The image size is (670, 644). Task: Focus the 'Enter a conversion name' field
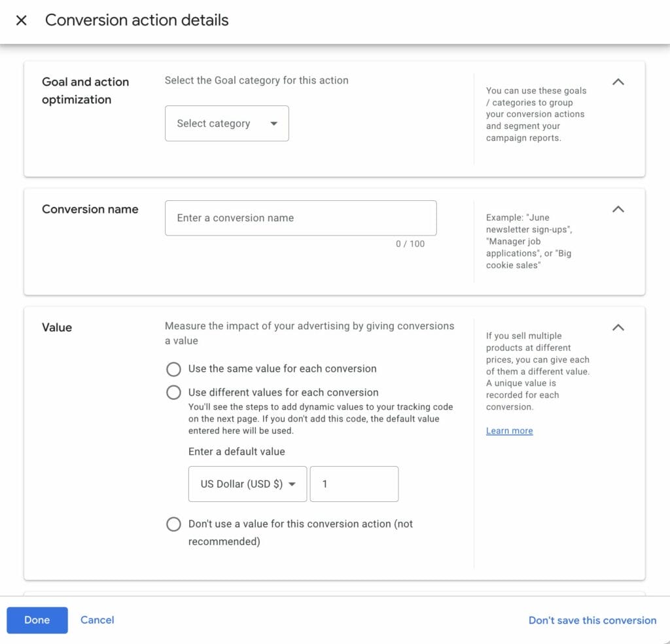click(300, 218)
